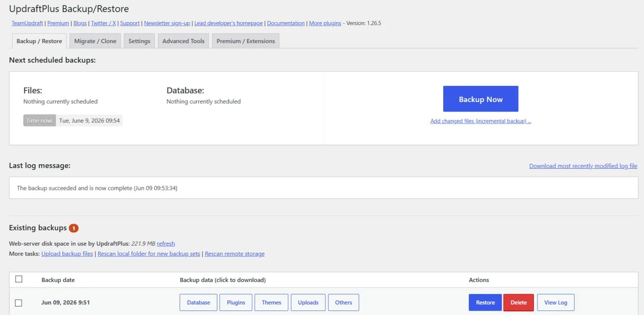Switch to the Migrate / Clone tab
The height and width of the screenshot is (315, 644).
[x=95, y=41]
